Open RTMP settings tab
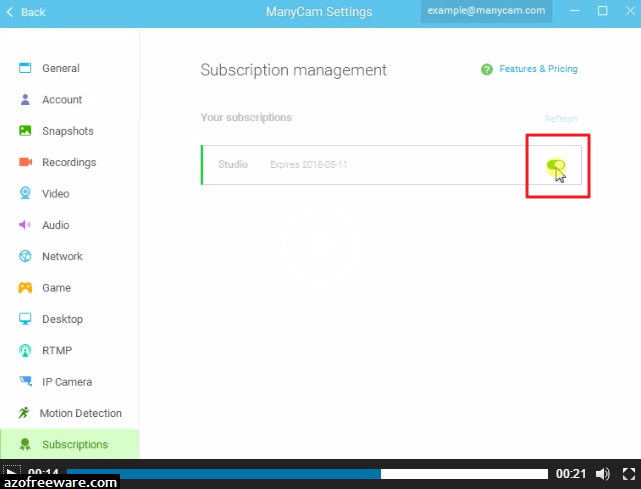Screen dimensions: 641x489 point(69,350)
